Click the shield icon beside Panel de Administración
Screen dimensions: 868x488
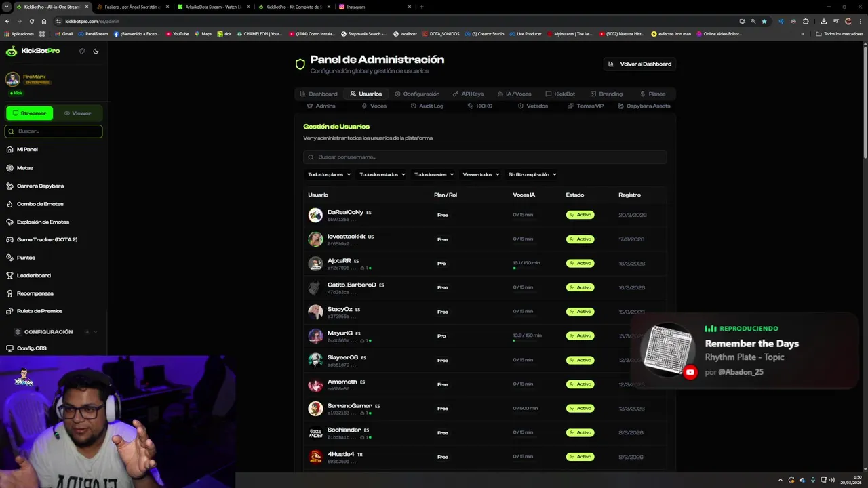pos(300,64)
